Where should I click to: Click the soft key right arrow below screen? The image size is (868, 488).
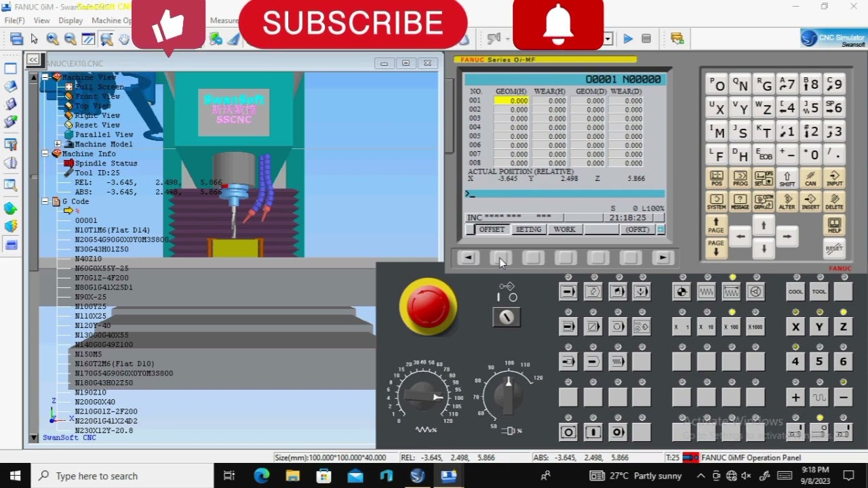click(663, 258)
